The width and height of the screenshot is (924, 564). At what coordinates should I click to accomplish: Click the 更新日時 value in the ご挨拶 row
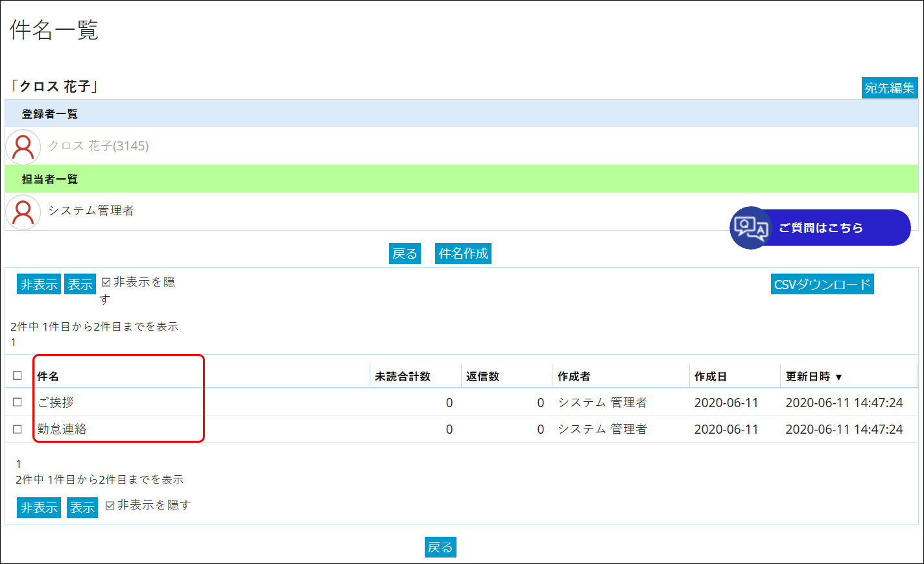click(844, 403)
